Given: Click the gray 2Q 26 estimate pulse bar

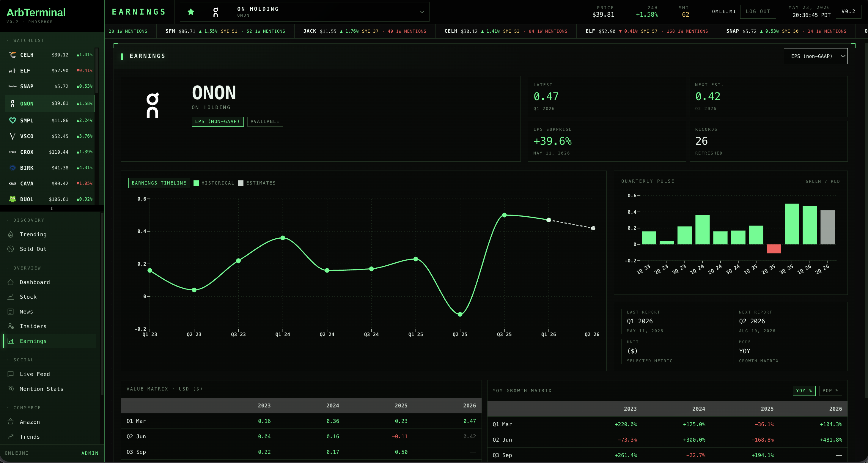Looking at the screenshot, I should pyautogui.click(x=827, y=227).
